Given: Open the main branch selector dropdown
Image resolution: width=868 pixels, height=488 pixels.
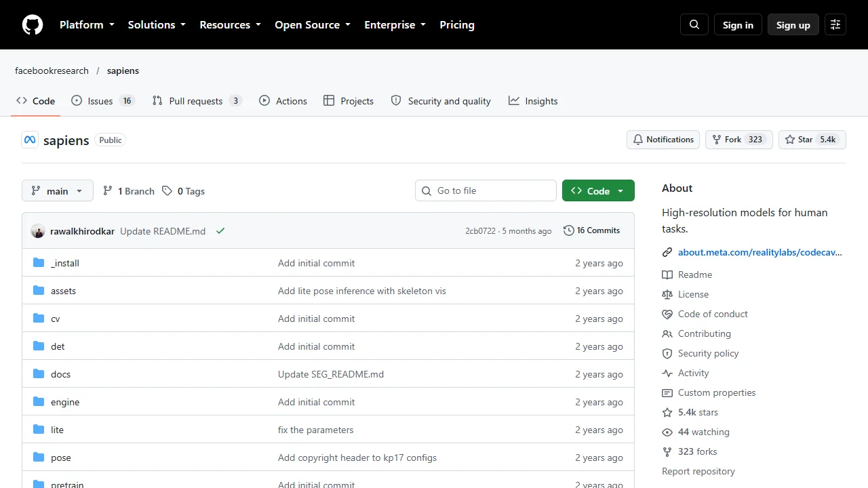Looking at the screenshot, I should coord(57,191).
